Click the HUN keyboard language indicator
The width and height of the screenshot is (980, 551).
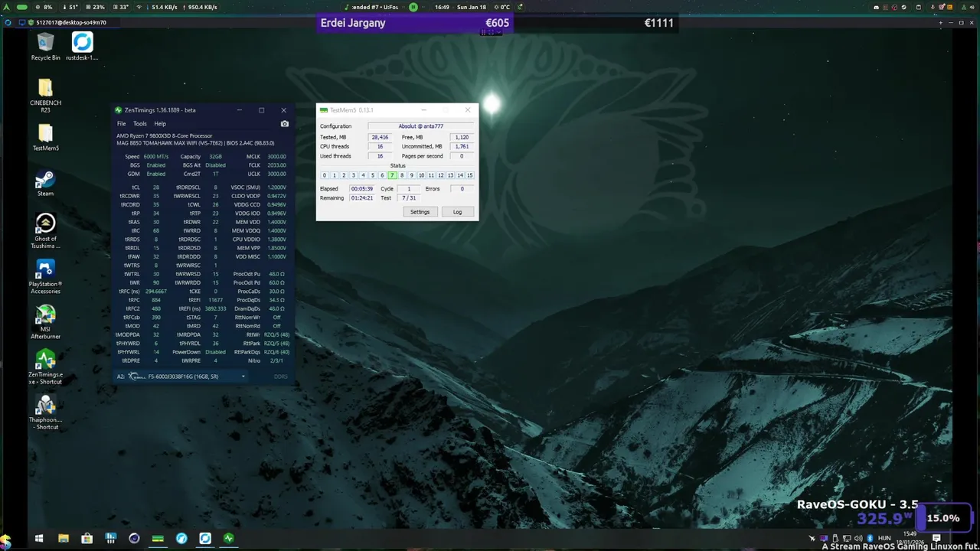(884, 538)
